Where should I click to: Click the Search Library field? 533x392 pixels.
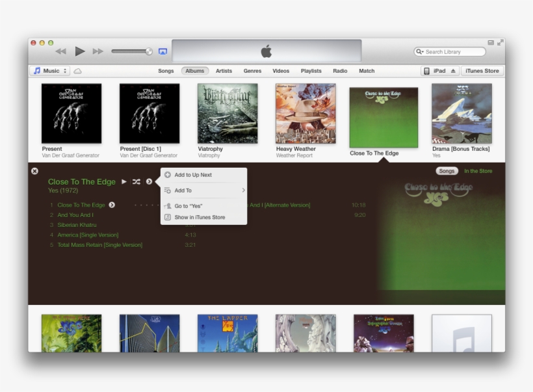pyautogui.click(x=450, y=51)
